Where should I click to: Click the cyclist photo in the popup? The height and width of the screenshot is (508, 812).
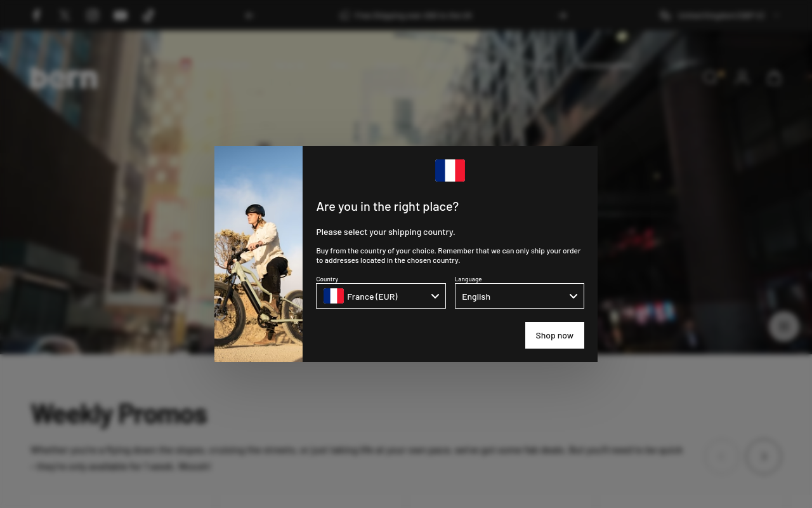point(258,254)
